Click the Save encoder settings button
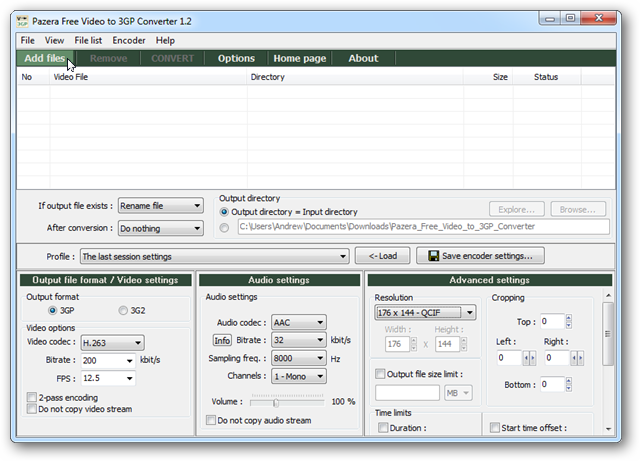Viewport: 640px width, 461px height. tap(480, 256)
